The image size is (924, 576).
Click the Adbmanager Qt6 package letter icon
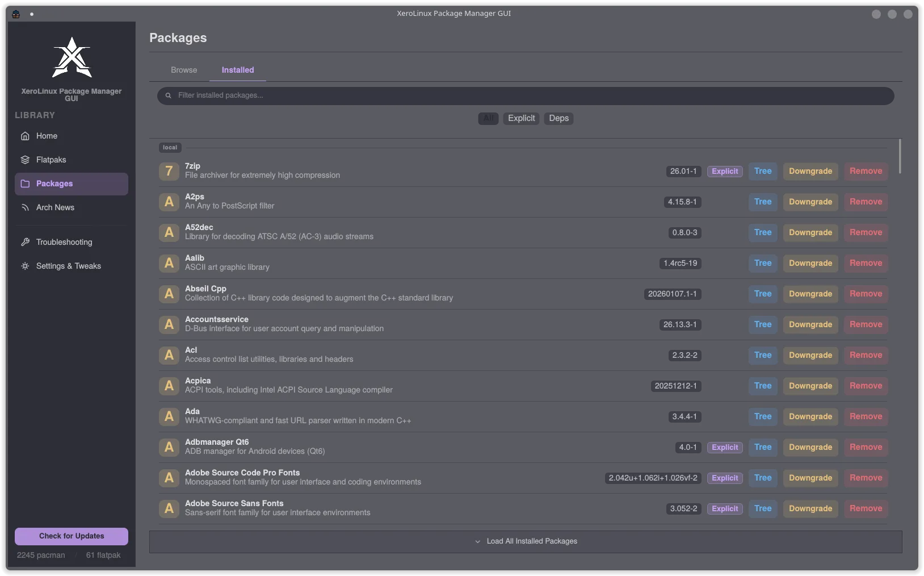click(x=169, y=447)
